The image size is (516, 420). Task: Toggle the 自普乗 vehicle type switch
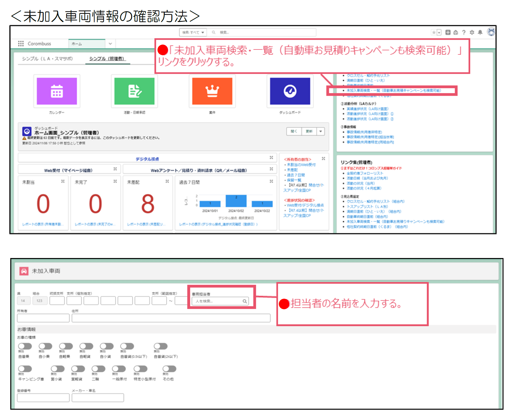[25, 346]
